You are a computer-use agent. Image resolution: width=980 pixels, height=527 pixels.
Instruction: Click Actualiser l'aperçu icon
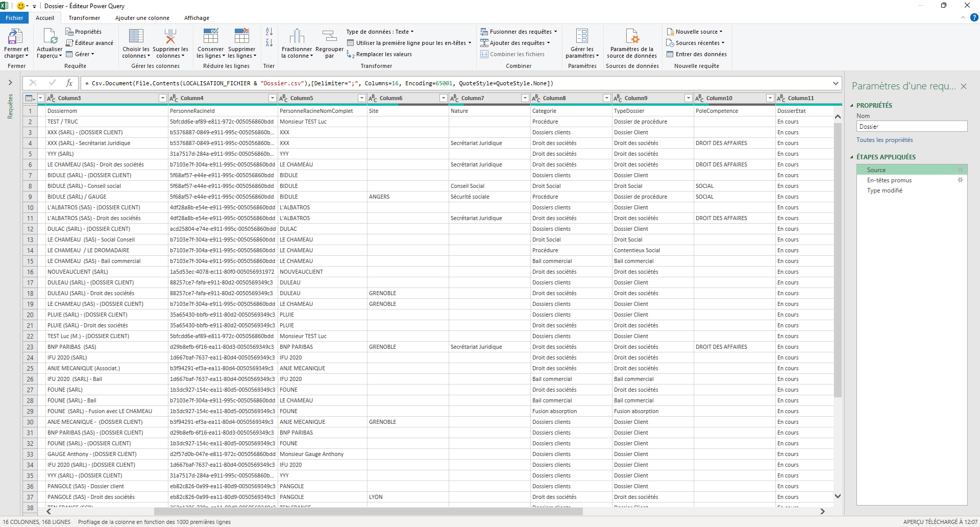pos(50,36)
